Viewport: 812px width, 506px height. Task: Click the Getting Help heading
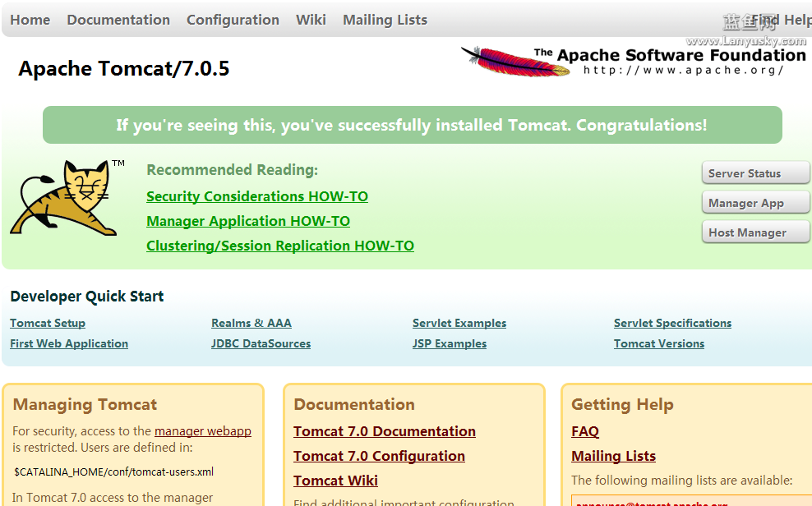(622, 404)
